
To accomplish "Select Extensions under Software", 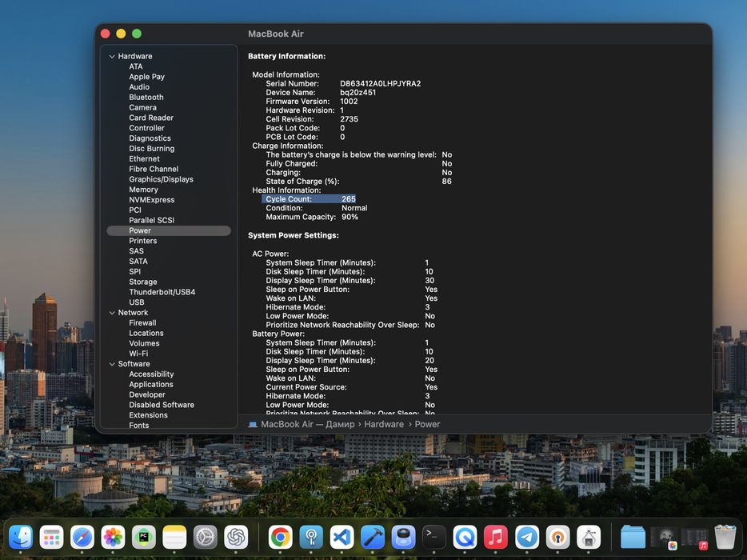I will (x=148, y=415).
